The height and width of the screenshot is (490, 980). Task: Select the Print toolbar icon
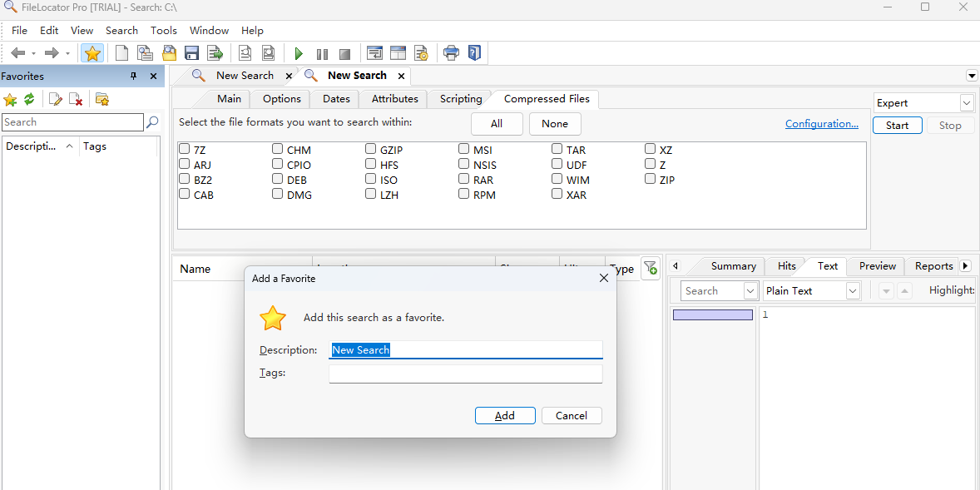click(x=451, y=52)
